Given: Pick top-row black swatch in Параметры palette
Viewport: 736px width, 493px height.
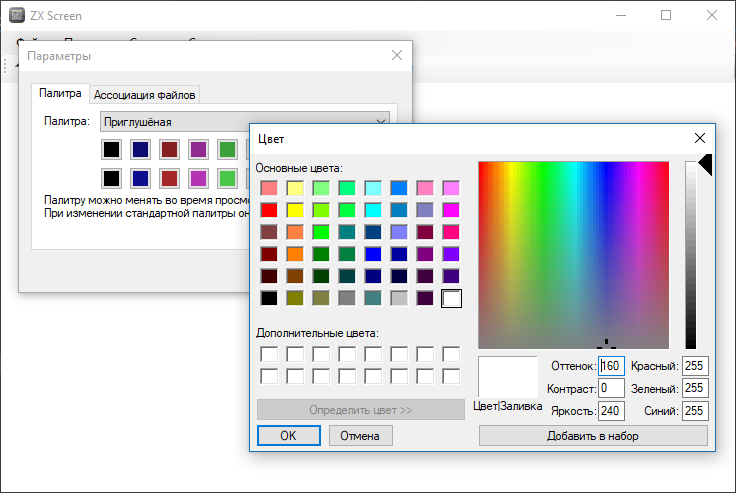Looking at the screenshot, I should [x=112, y=150].
